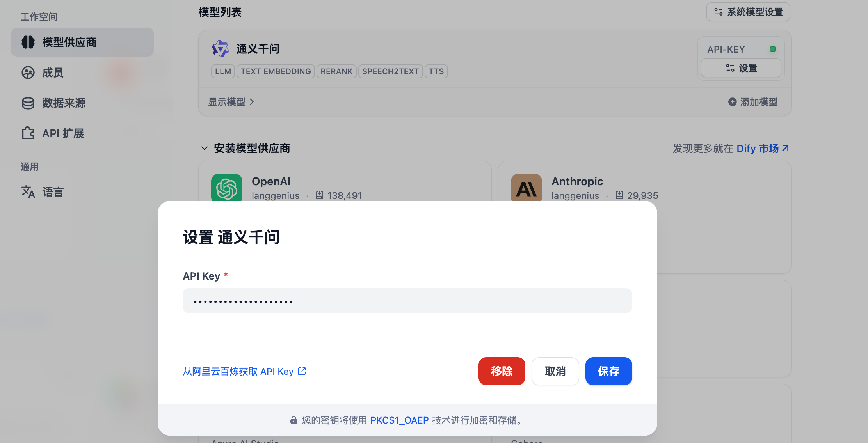Click 添加模型 button

[753, 102]
